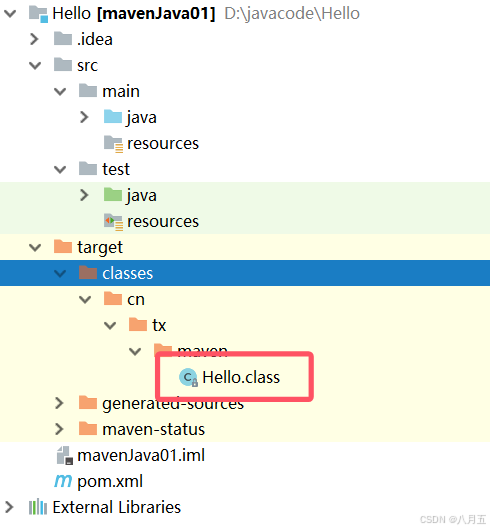The image size is (490, 531).
Task: Select the target label
Action: click(100, 248)
